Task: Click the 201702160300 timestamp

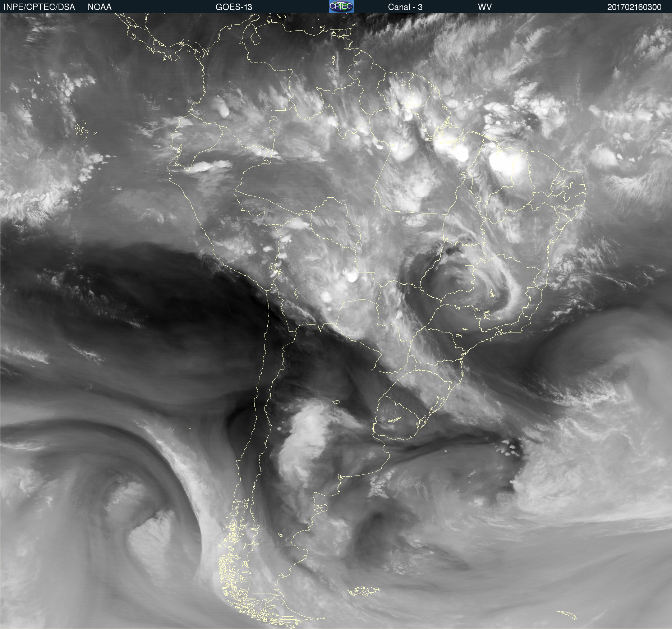Action: 634,7
